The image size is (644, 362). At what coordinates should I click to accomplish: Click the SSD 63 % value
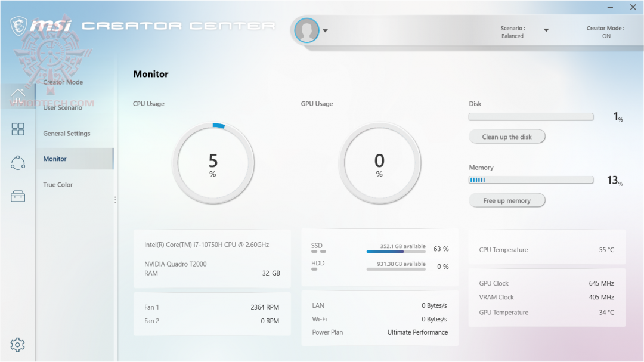tap(441, 249)
